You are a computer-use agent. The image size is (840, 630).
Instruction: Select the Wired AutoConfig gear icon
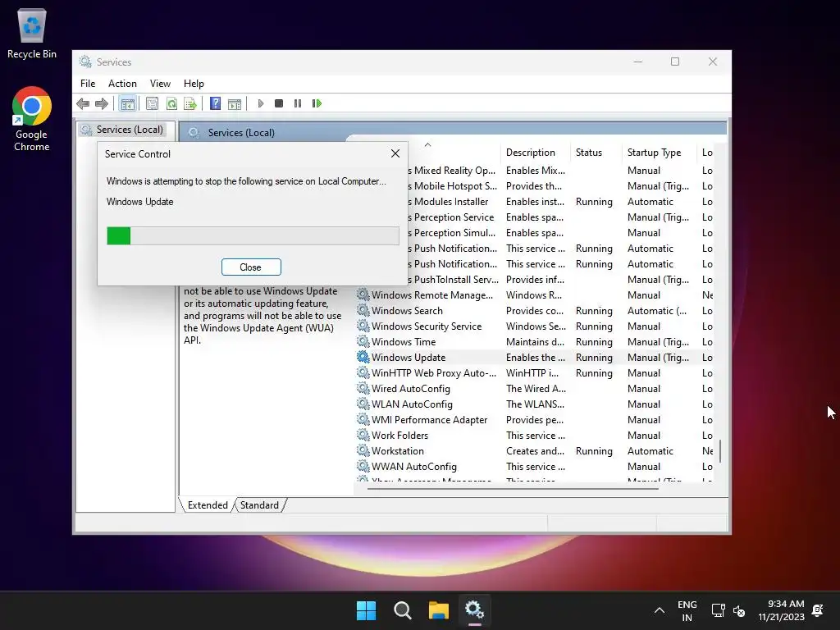[363, 388]
